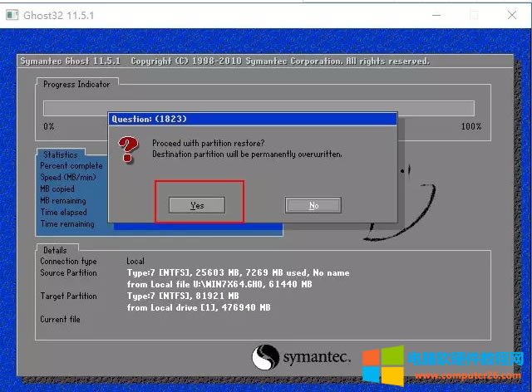Select the Progress Indicator group label
The image size is (532, 392).
76,84
